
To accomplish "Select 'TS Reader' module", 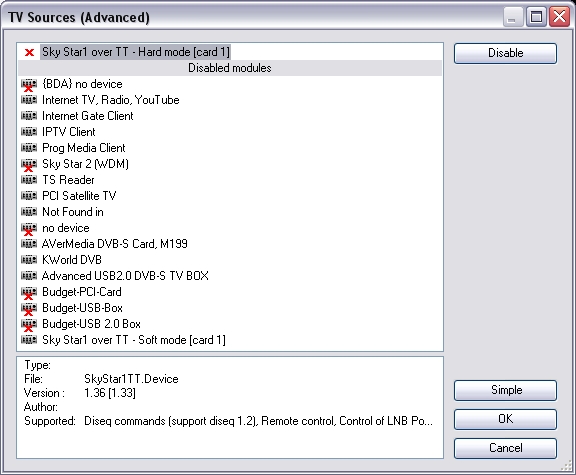I will tap(68, 180).
